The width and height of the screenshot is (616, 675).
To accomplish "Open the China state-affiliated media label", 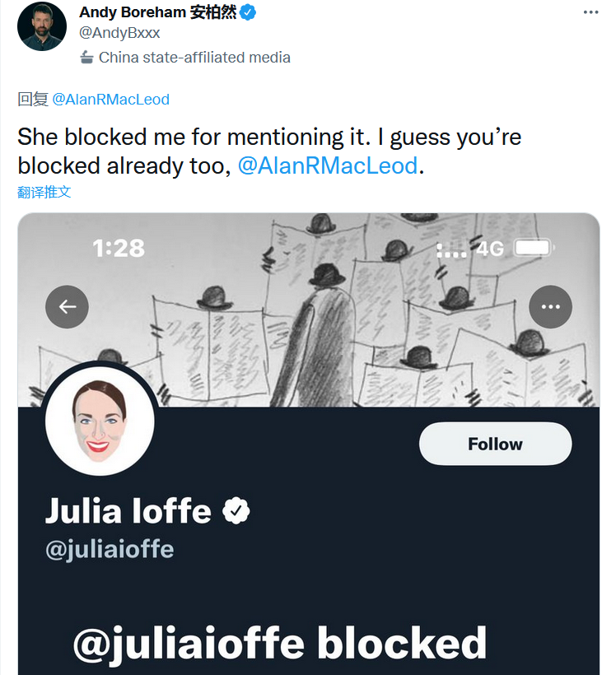I will (x=194, y=58).
